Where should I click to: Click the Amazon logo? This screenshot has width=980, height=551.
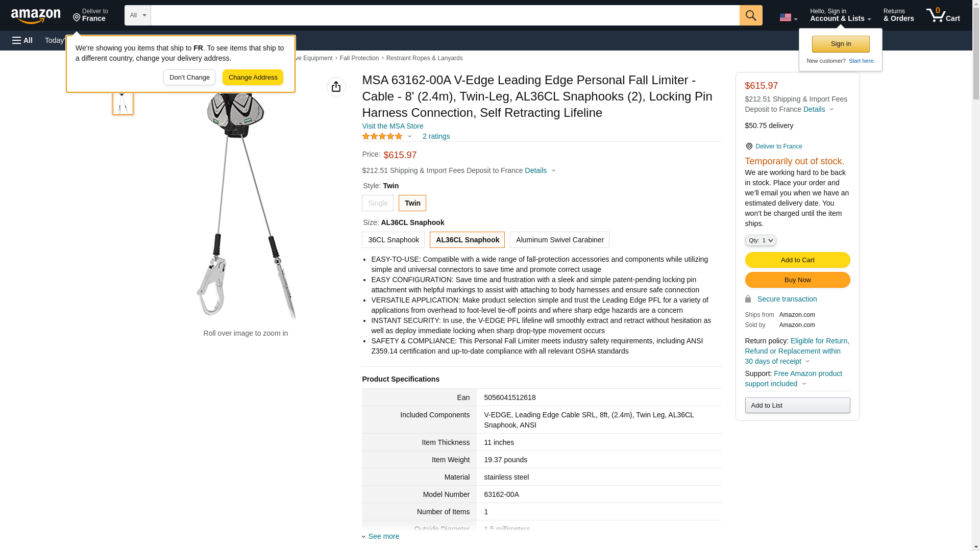pos(36,16)
